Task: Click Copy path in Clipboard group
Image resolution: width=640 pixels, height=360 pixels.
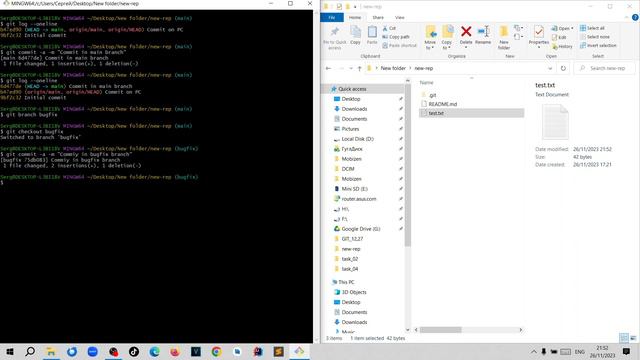Action: pyautogui.click(x=396, y=37)
